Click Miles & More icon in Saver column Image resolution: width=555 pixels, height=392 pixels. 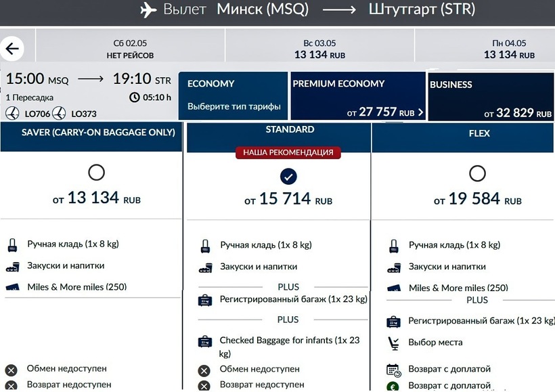point(13,287)
